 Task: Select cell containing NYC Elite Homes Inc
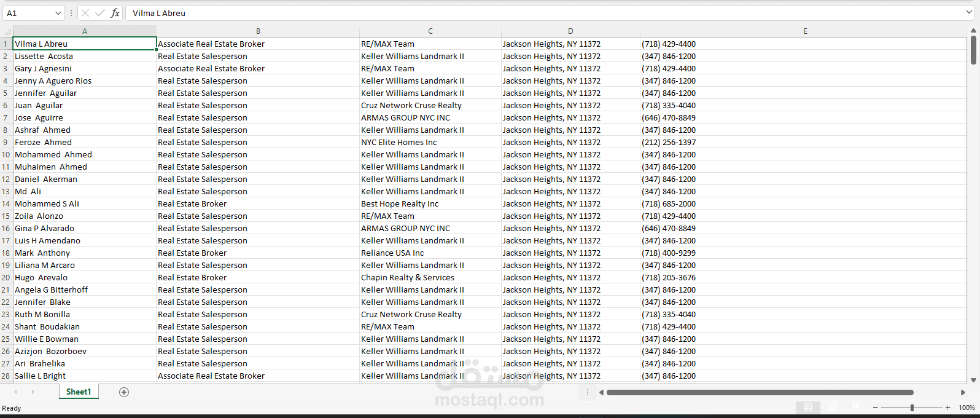(x=430, y=142)
